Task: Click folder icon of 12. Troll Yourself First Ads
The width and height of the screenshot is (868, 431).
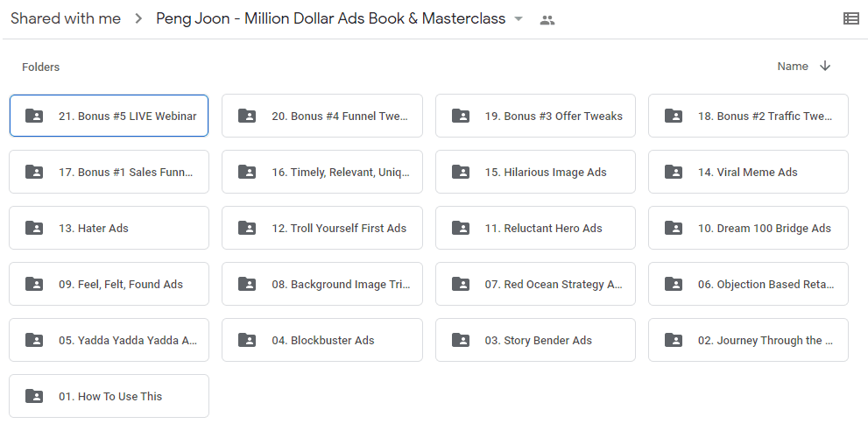Action: point(247,228)
